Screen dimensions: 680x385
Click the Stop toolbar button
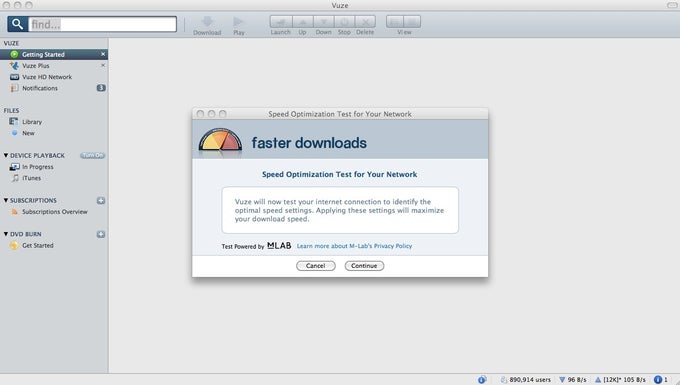(344, 22)
